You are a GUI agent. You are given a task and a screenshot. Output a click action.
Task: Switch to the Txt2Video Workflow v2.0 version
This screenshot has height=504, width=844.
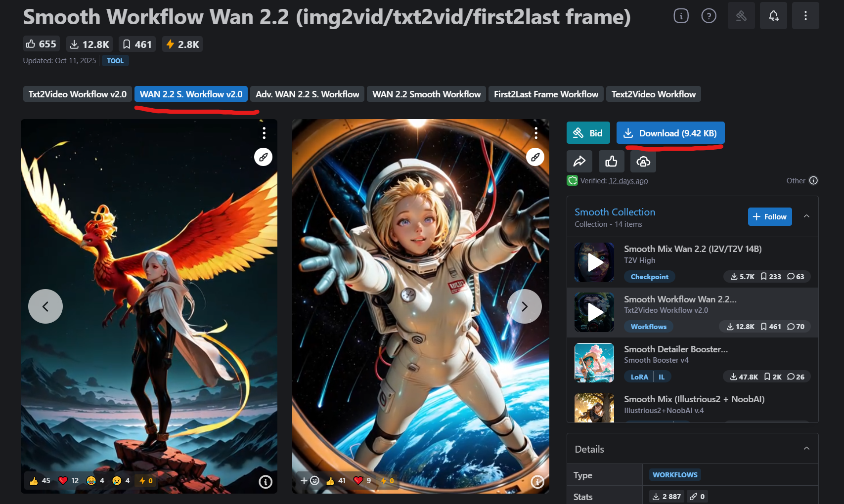[x=78, y=94]
